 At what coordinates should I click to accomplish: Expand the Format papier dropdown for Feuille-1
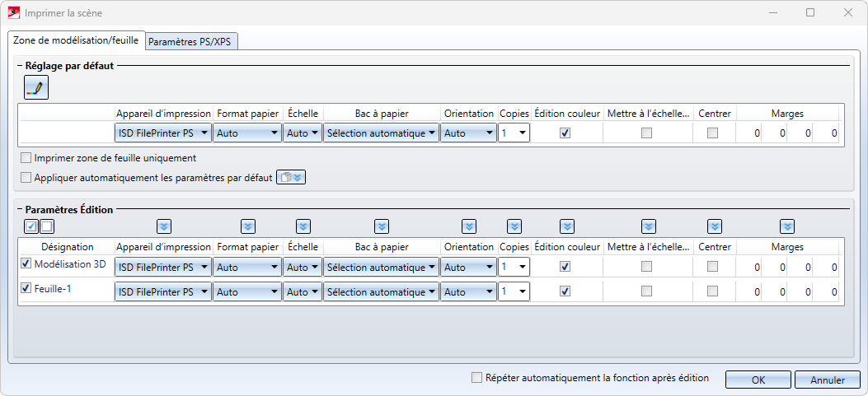point(246,291)
